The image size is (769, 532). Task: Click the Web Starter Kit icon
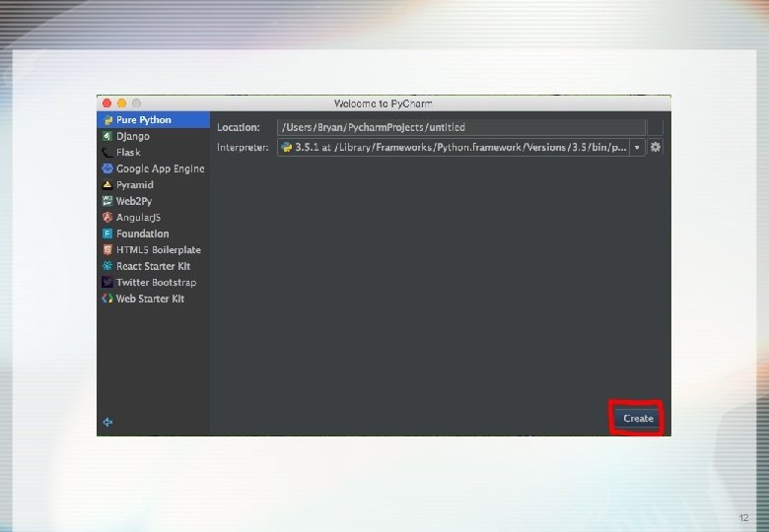pos(107,299)
